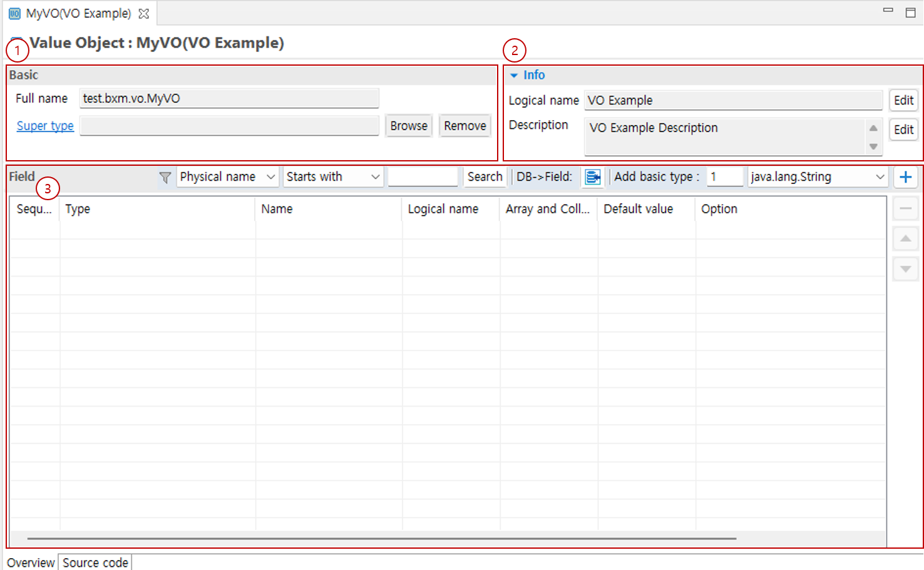Click the blue plus add field icon
The width and height of the screenshot is (924, 570).
pyautogui.click(x=905, y=177)
